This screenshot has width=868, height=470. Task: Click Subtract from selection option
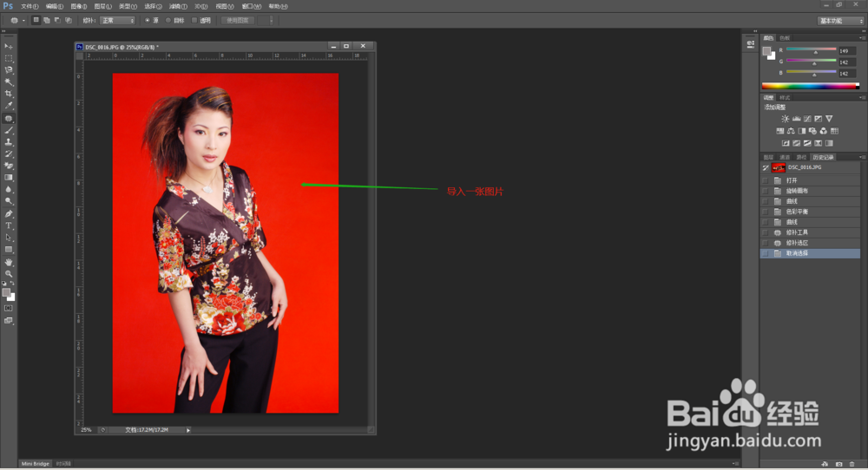coord(57,21)
